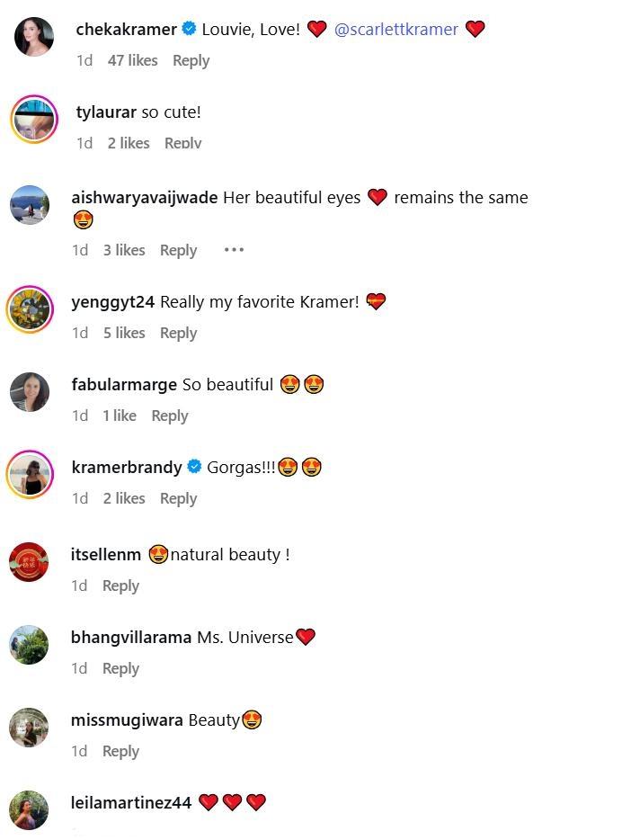Viewport: 622px width, 840px height.
Task: Open the fabularmarge username link
Action: (124, 384)
